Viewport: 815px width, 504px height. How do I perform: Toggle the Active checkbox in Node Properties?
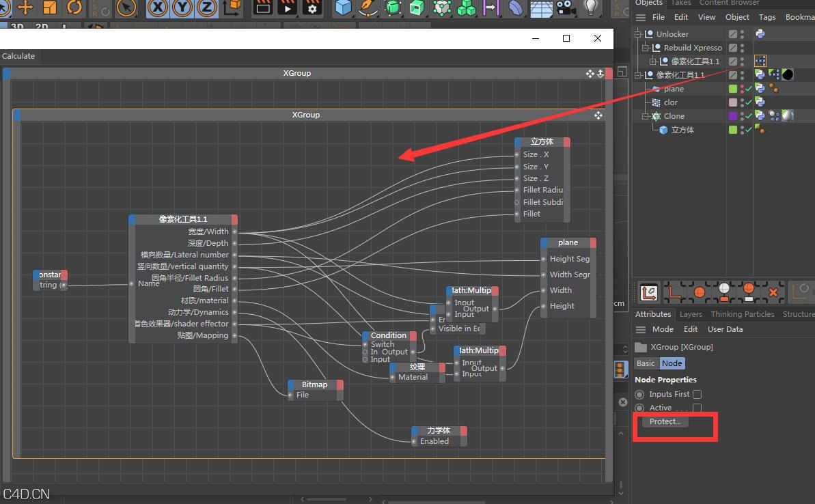tap(697, 408)
